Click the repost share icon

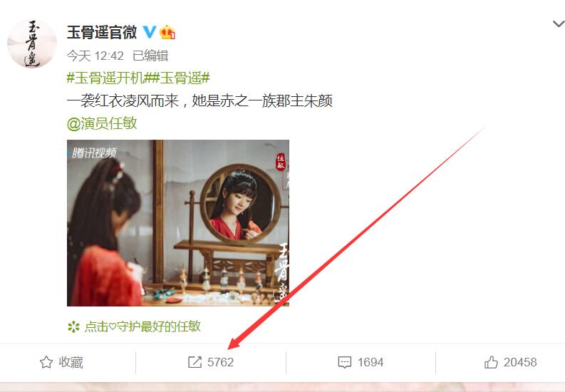coord(195,362)
